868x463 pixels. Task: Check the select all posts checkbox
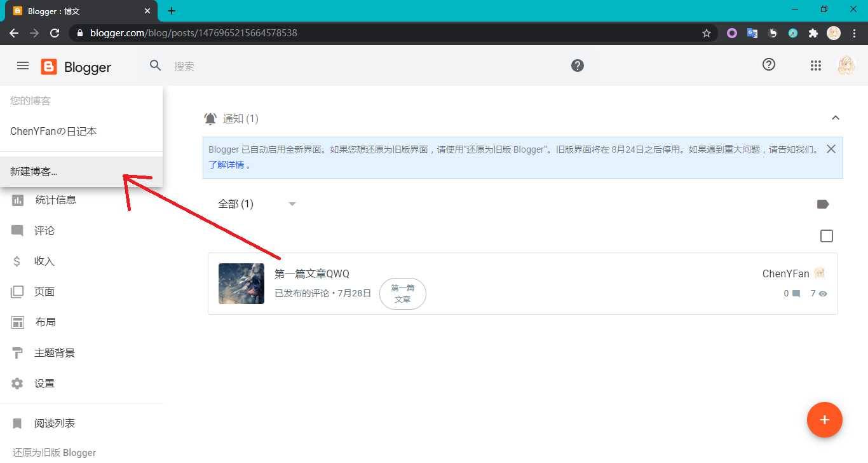827,236
